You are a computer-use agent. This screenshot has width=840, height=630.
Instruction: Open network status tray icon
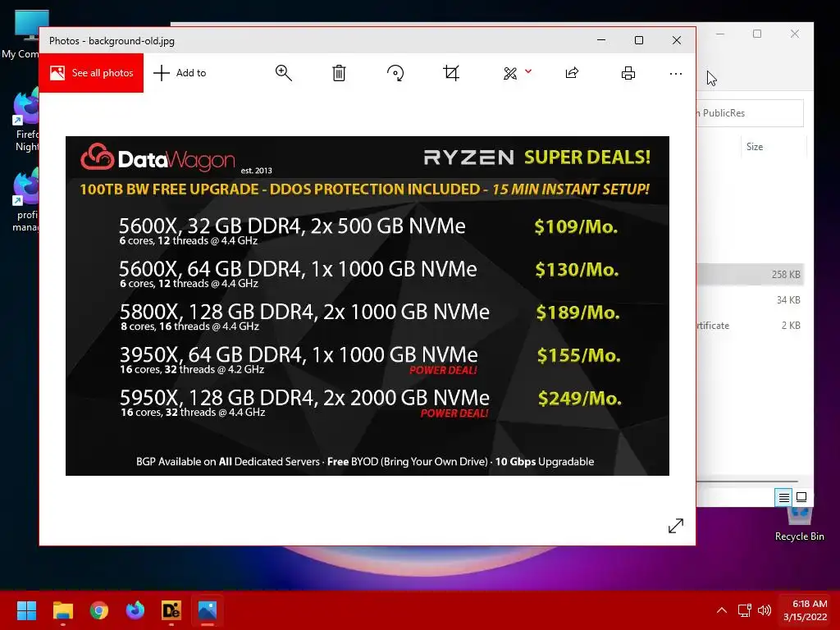[745, 610]
